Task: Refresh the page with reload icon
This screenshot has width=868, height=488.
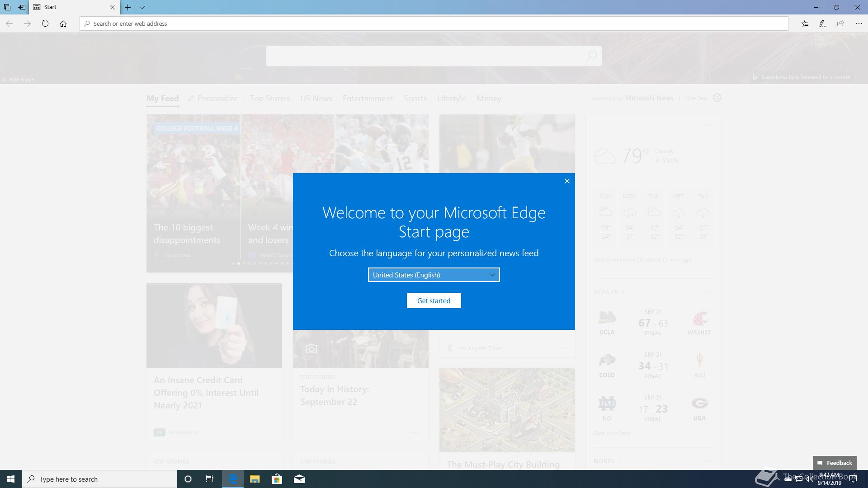Action: tap(45, 23)
